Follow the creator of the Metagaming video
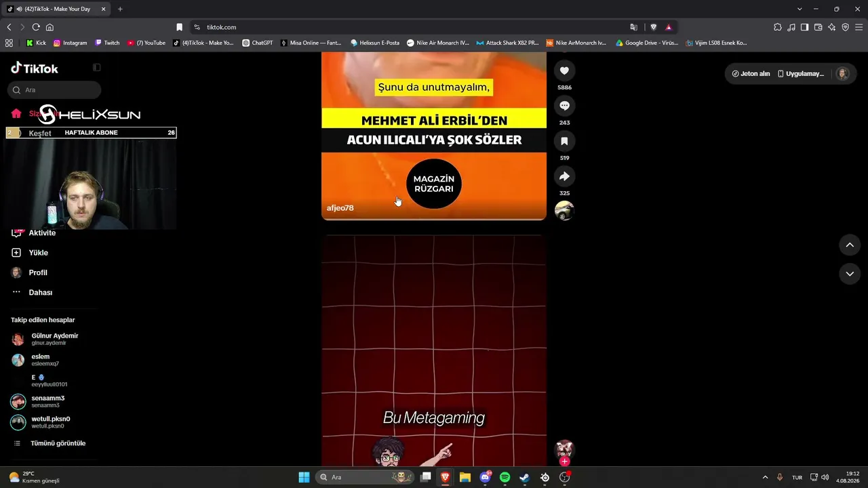868x488 pixels. coord(564,462)
